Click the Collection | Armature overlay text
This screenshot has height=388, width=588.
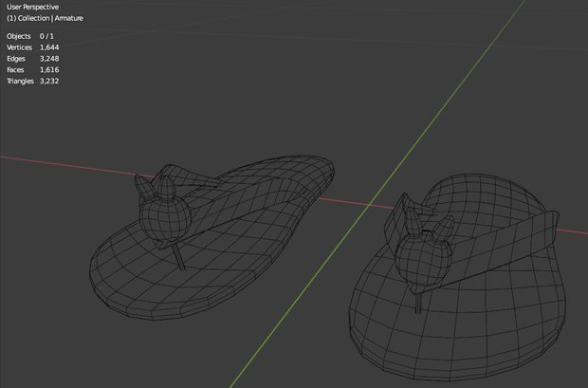(x=45, y=18)
